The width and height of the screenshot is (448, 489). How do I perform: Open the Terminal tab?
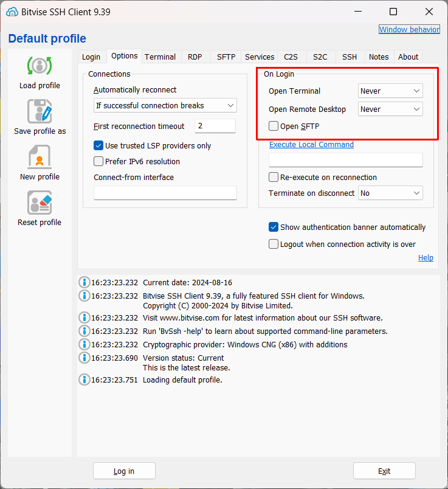(160, 57)
